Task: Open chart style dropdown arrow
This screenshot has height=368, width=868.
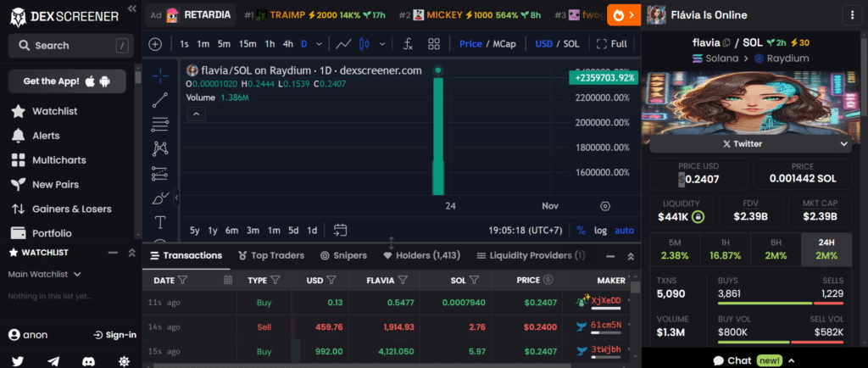Action: (x=382, y=44)
